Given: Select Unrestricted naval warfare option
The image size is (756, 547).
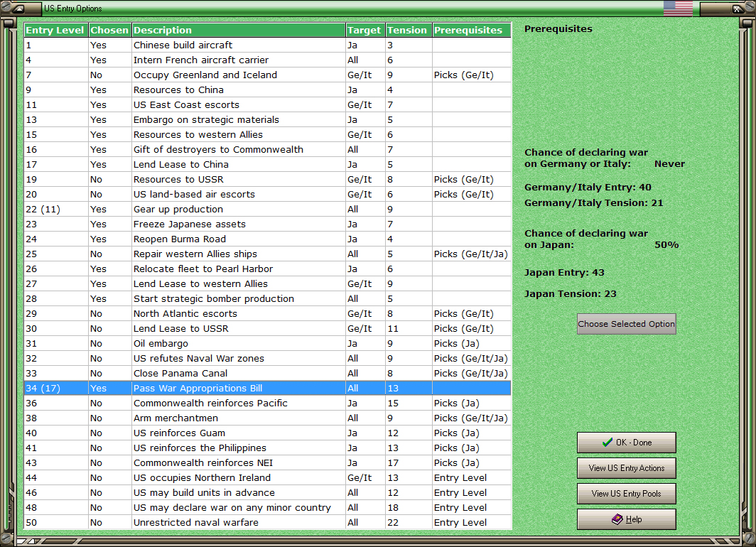Looking at the screenshot, I should pyautogui.click(x=268, y=523).
